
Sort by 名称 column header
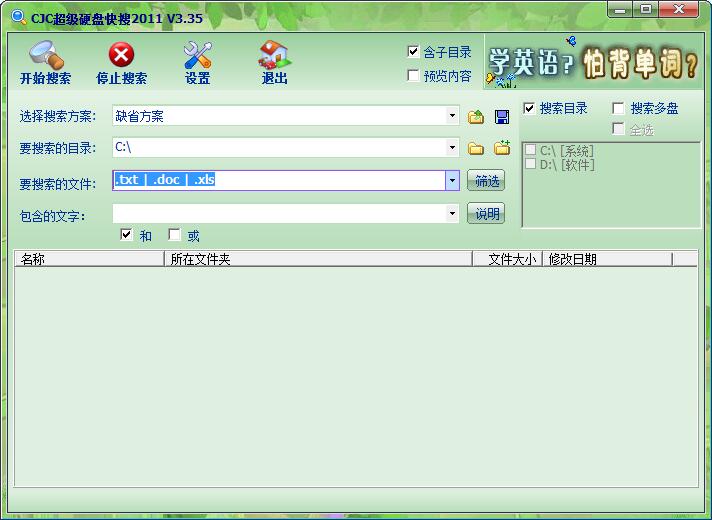(89, 259)
